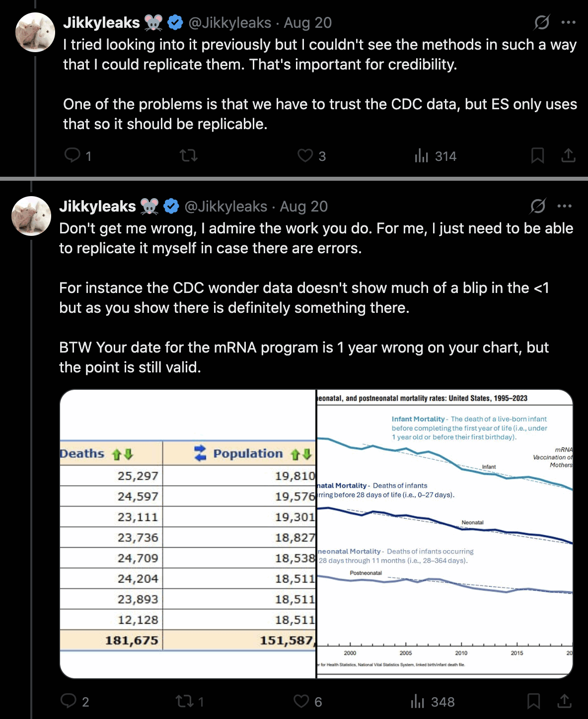
Task: Share the first tweet via share icon
Action: pos(568,156)
